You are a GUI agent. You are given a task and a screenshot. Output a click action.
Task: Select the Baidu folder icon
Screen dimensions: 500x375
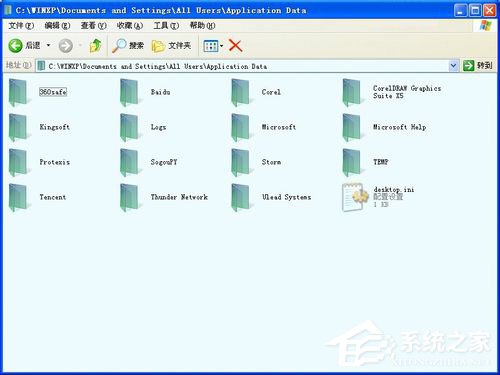129,92
